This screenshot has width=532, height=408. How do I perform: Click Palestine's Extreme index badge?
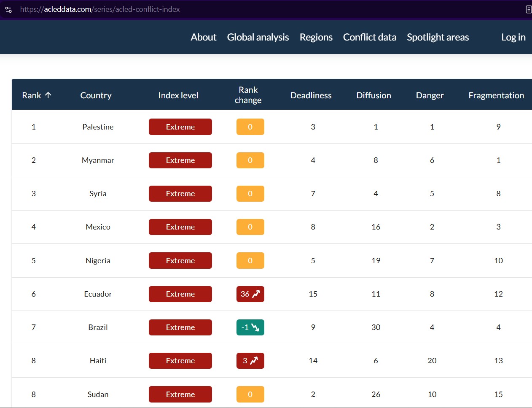coord(180,127)
